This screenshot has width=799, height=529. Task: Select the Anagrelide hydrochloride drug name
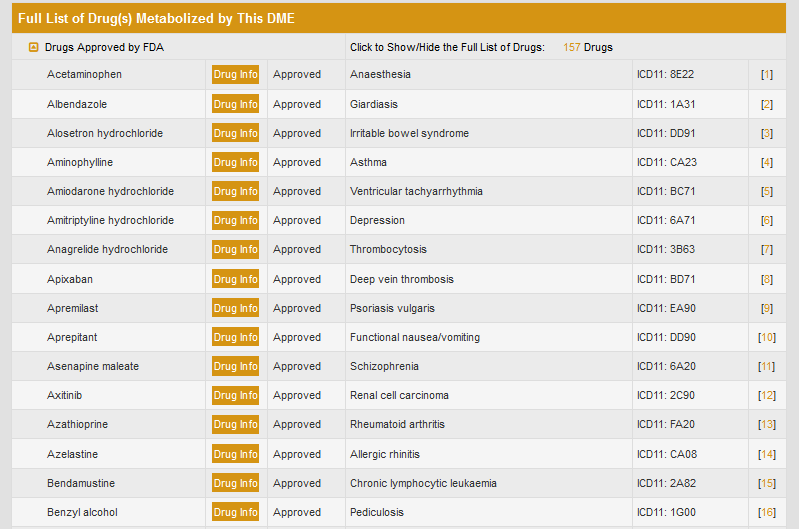(107, 249)
